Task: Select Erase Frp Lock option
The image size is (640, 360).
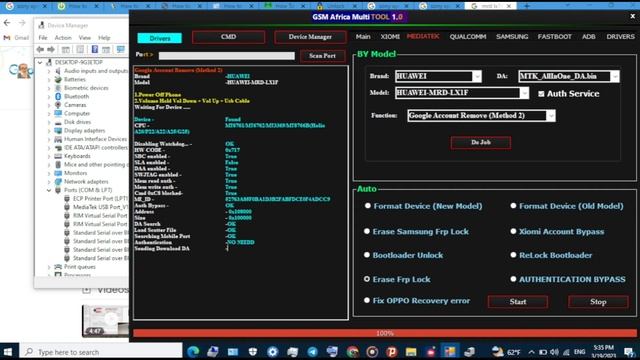Action: click(x=367, y=279)
